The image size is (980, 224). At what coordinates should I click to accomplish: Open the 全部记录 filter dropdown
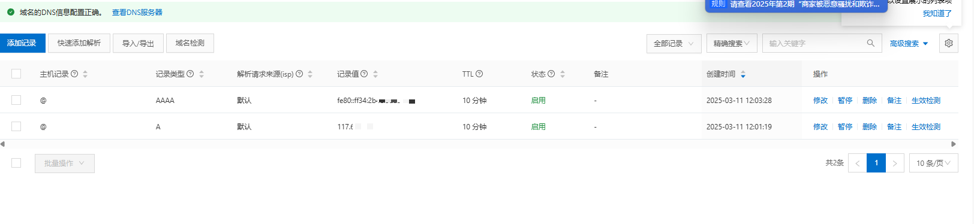point(674,43)
